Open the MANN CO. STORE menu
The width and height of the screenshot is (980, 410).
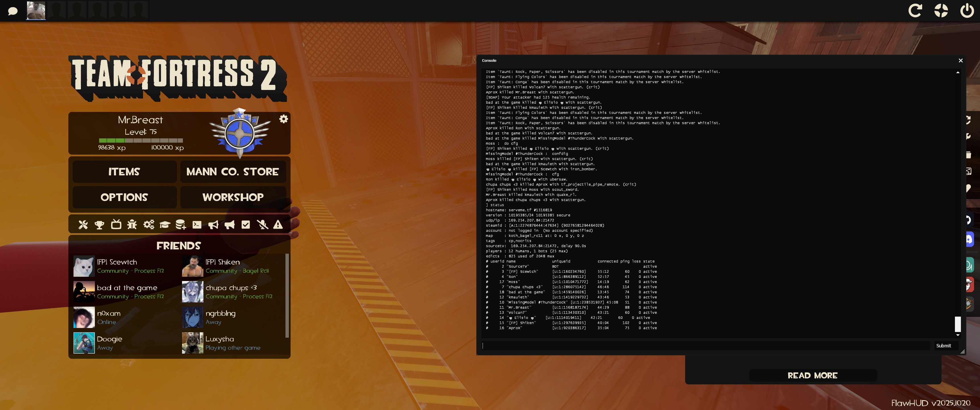click(x=232, y=171)
